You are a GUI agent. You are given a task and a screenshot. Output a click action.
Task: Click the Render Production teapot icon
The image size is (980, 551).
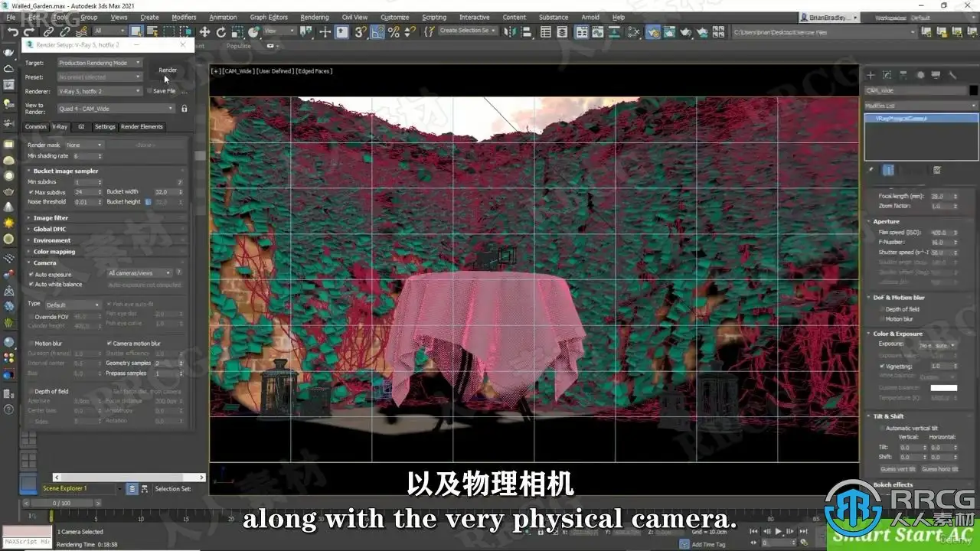click(x=687, y=31)
